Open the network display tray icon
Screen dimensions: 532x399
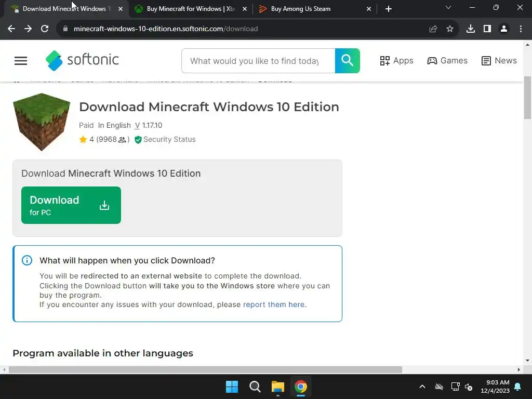pos(455,387)
